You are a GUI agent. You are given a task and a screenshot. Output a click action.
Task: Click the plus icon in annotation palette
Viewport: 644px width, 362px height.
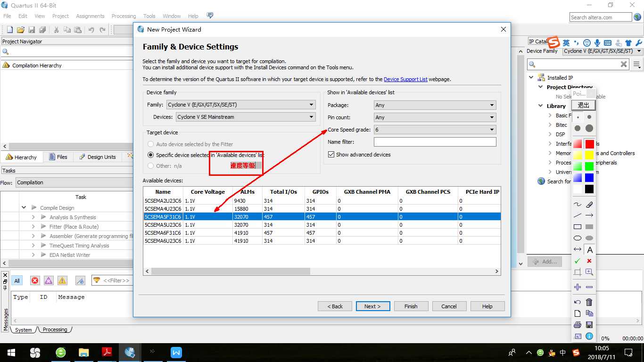[x=578, y=287]
